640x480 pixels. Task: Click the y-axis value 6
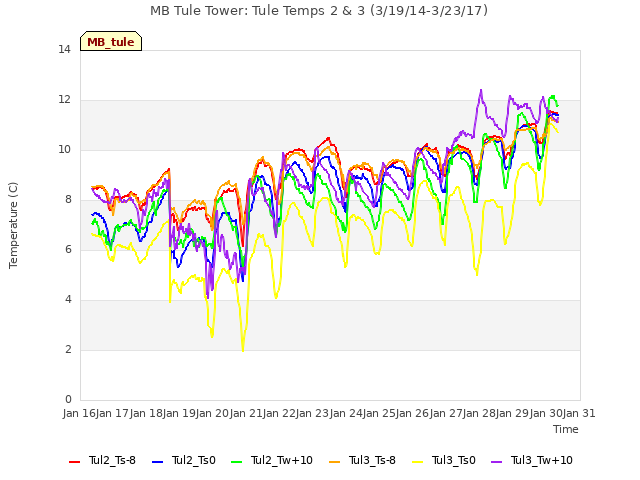(68, 250)
